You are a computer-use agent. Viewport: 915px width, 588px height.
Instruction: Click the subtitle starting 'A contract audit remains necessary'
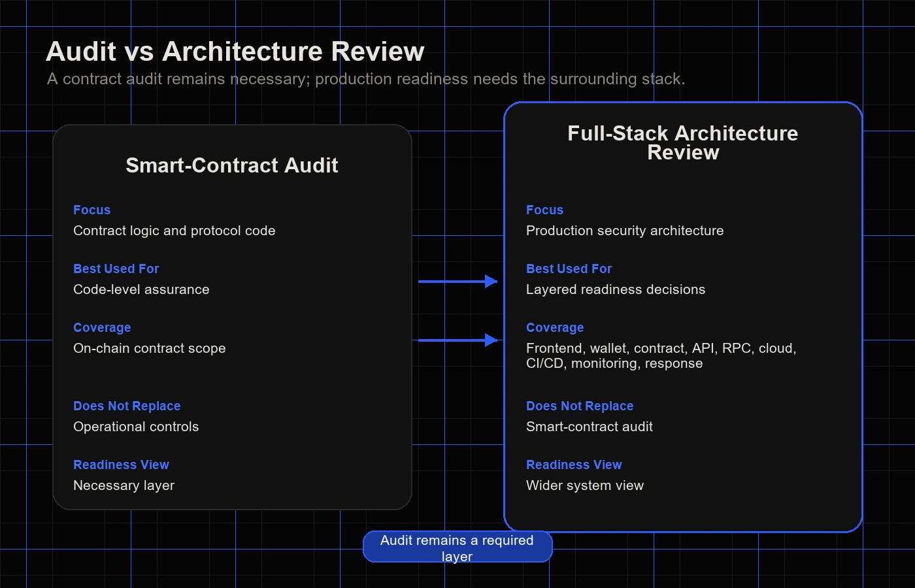[366, 79]
